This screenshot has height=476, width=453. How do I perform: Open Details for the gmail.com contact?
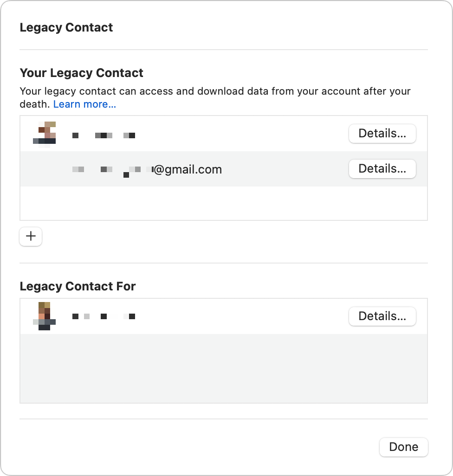click(382, 169)
